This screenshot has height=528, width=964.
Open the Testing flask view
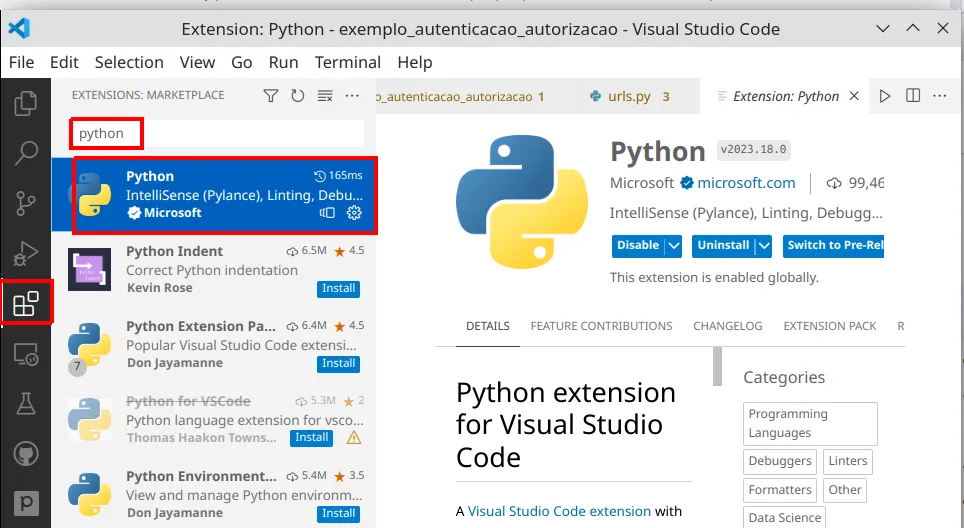[26, 404]
